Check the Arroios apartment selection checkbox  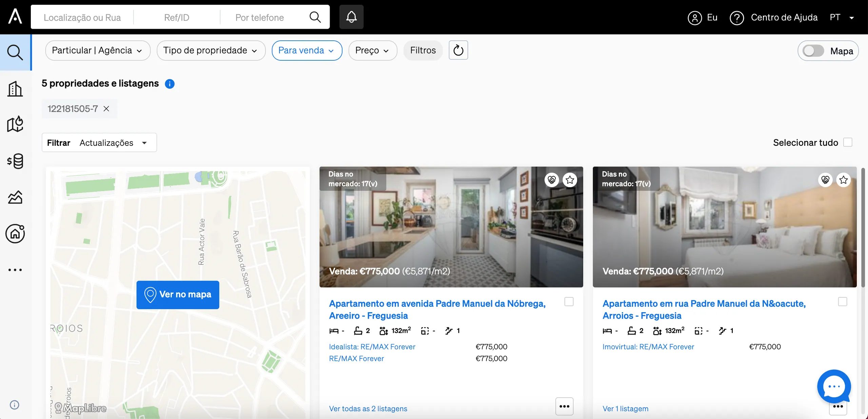(x=843, y=302)
